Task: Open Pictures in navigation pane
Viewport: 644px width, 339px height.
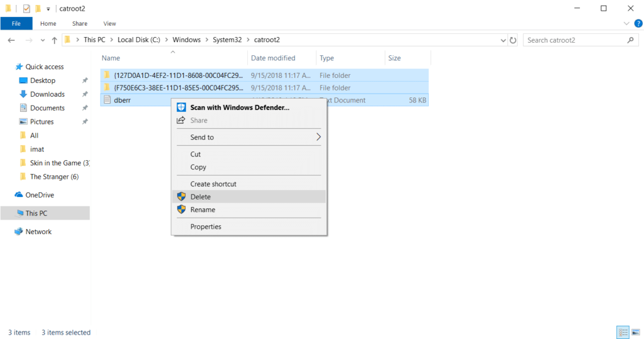Action: [x=42, y=121]
